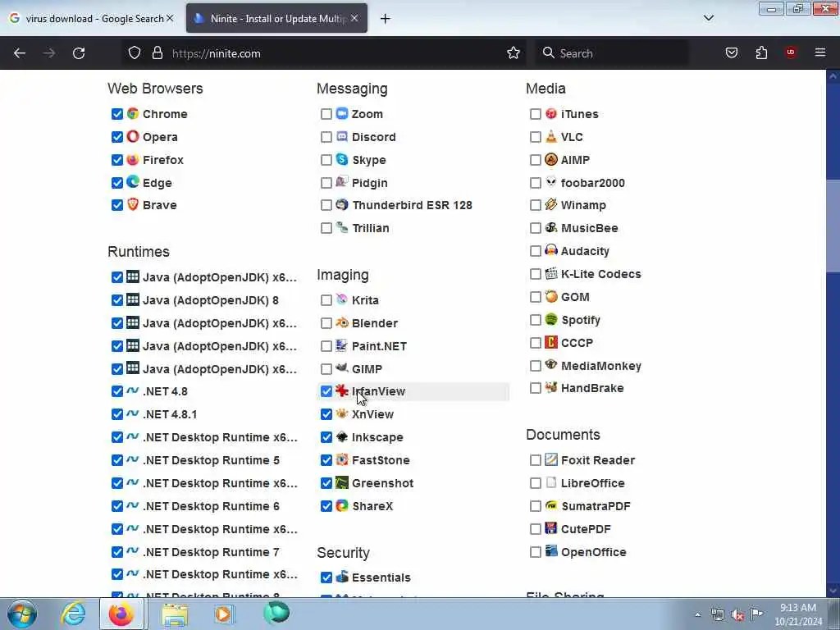This screenshot has width=840, height=630.
Task: Check the GIMP checkbox
Action: (326, 369)
